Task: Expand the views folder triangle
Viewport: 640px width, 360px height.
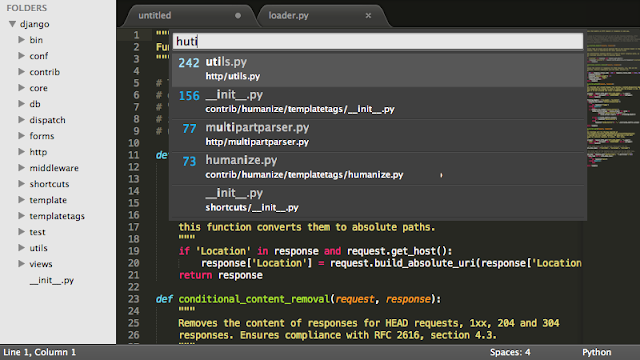Action: pyautogui.click(x=22, y=264)
